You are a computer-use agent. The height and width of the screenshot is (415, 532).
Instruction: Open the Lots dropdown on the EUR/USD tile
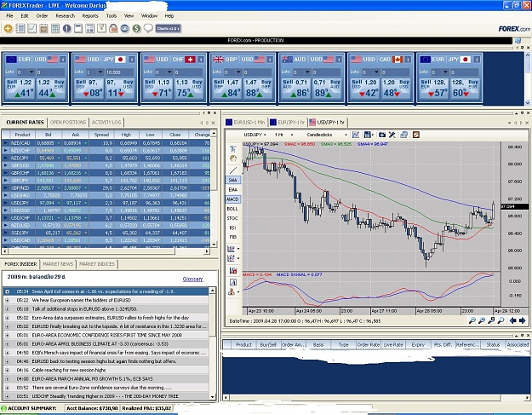point(31,72)
